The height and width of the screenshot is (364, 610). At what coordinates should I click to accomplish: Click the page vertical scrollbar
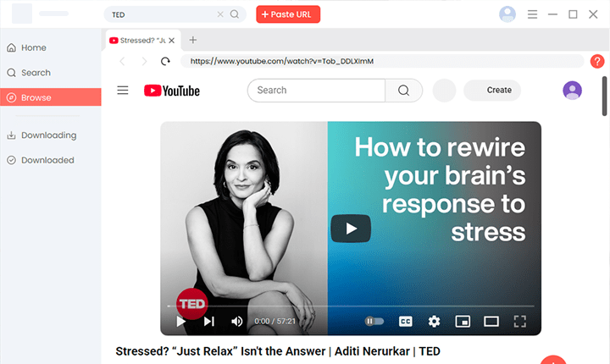604,96
